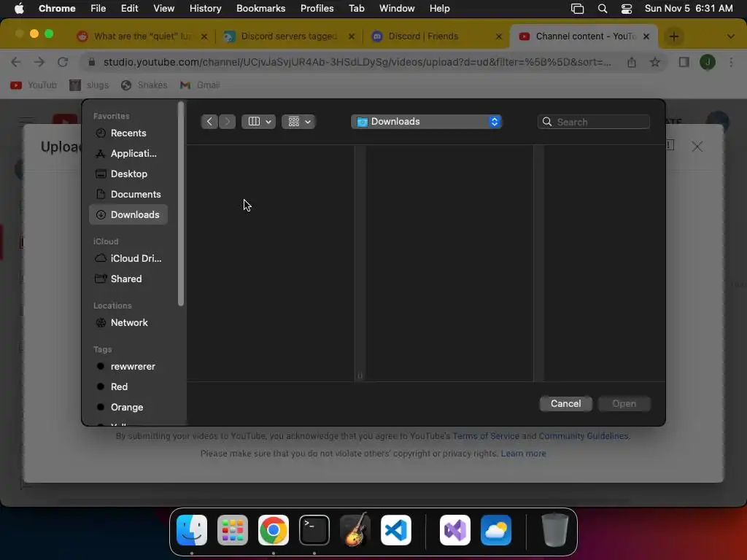747x560 pixels.
Task: Open the item grouping dropdown
Action: click(x=298, y=122)
